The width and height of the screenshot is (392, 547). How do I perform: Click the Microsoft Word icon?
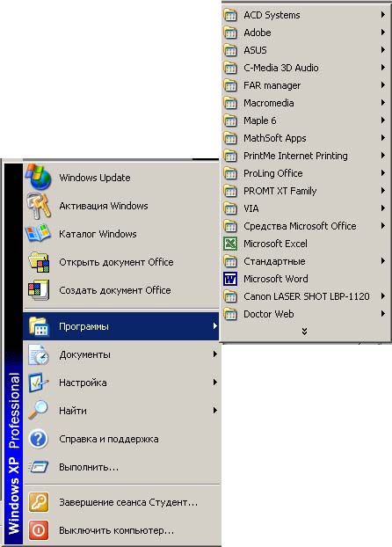coord(230,279)
